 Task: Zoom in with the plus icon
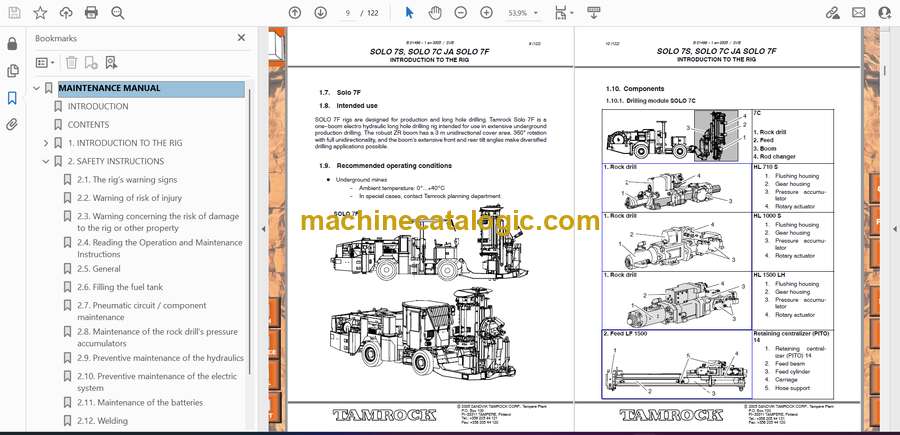[x=486, y=13]
